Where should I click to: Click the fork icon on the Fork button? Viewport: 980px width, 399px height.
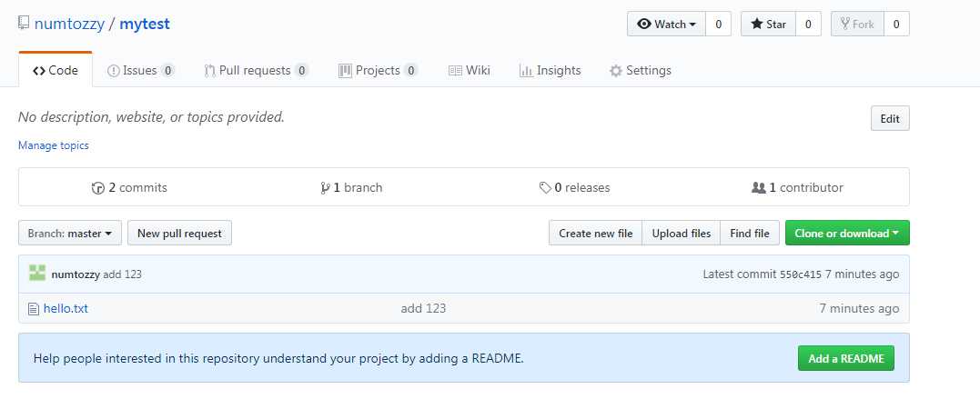(845, 25)
